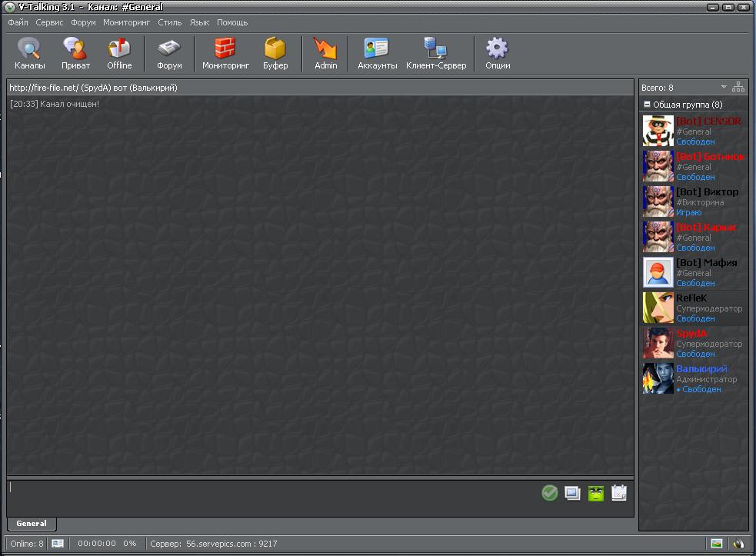Select user [Bot] Ботинок in list
Viewport: 756px width, 556px height.
point(694,166)
